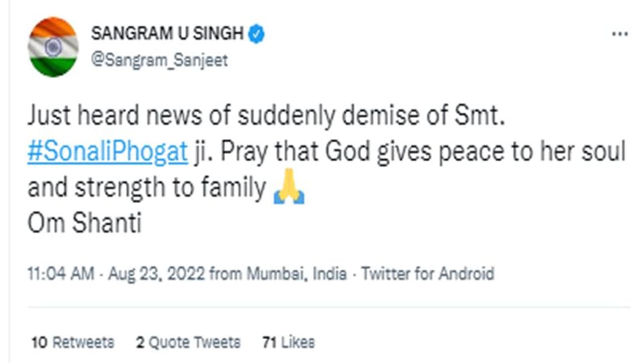Image resolution: width=644 pixels, height=363 pixels.
Task: View the 2 Quote Tweets
Action: point(188,342)
